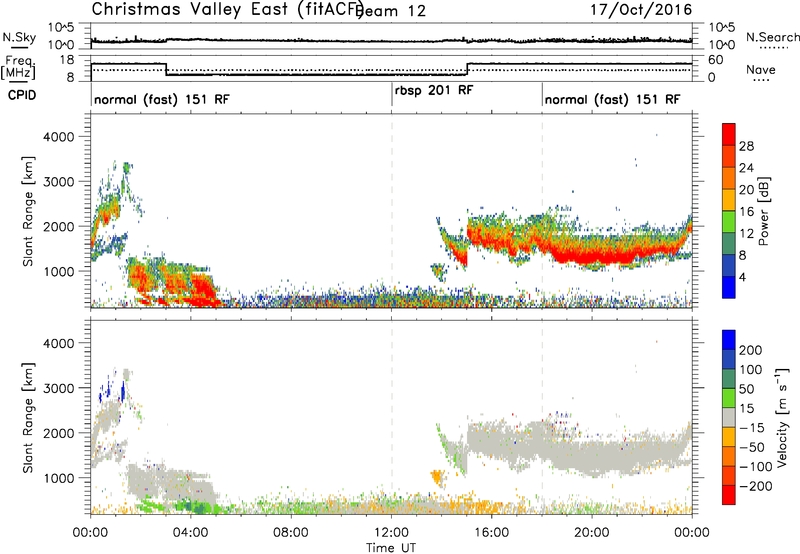Image resolution: width=800 pixels, height=554 pixels.
Task: Click the 'CPID' row label
Action: point(22,95)
